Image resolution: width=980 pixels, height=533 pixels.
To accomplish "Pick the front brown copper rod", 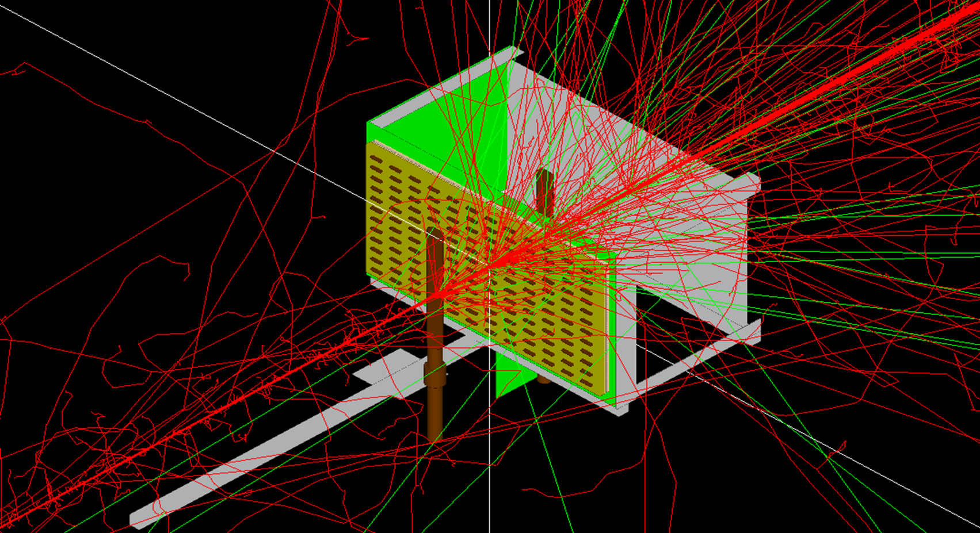I will [436, 333].
